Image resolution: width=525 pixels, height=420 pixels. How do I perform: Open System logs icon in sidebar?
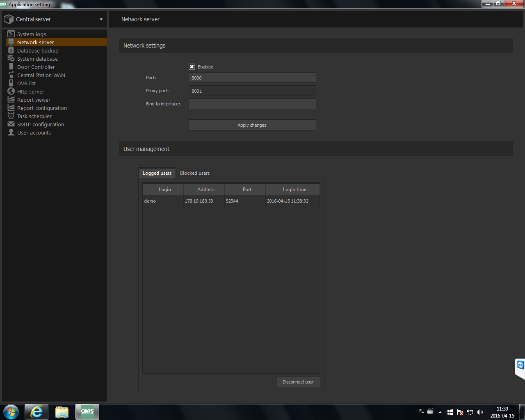pos(11,34)
